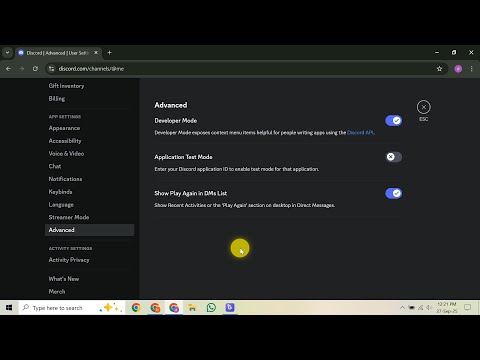
Task: Close the Discord Advanced tab
Action: click(x=96, y=53)
